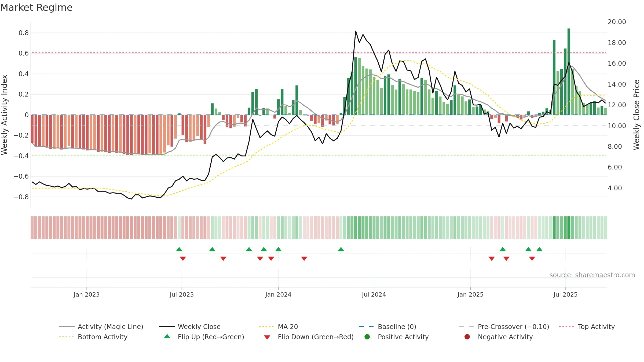Image resolution: width=644 pixels, height=362 pixels.
Task: Toggle the Bottom Activity legend entry
Action: point(93,337)
